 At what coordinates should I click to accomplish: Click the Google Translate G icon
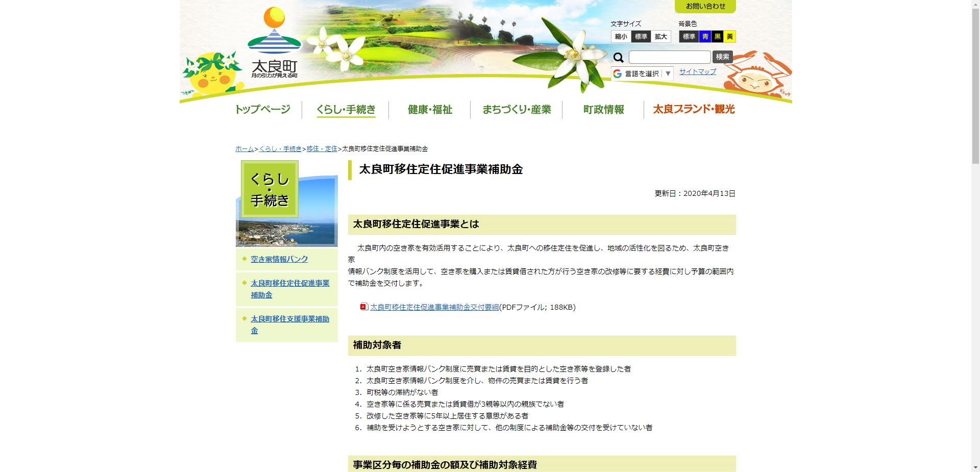pyautogui.click(x=618, y=73)
